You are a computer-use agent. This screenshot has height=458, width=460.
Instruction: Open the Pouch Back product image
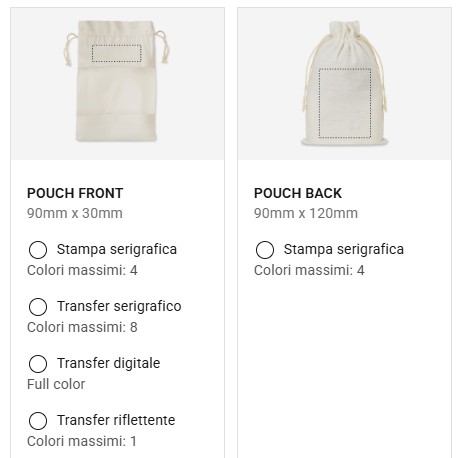345,84
